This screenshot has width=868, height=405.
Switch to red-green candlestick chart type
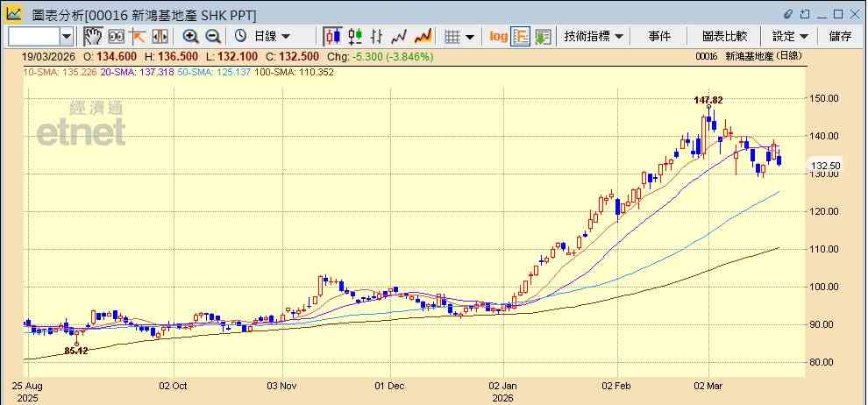pyautogui.click(x=355, y=37)
